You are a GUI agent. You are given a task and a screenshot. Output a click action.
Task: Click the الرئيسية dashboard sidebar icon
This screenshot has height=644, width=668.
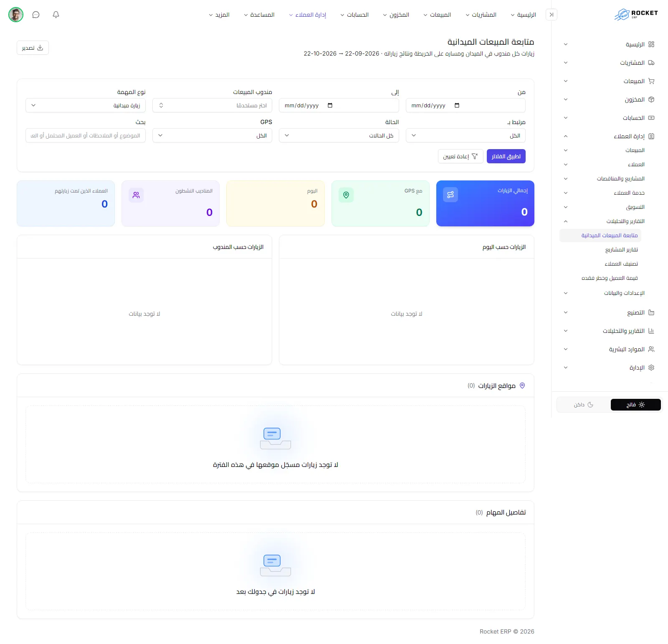pyautogui.click(x=651, y=44)
